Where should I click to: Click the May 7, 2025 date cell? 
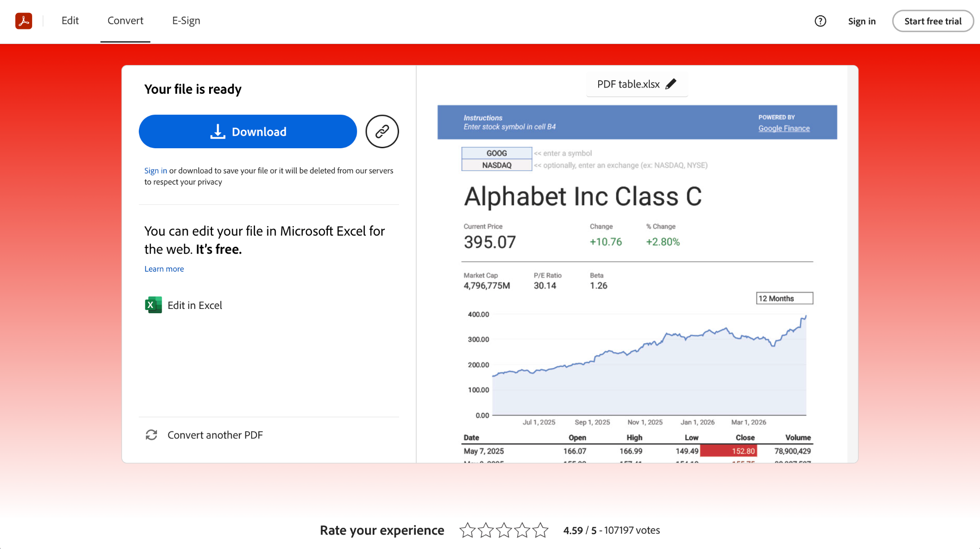(x=484, y=451)
